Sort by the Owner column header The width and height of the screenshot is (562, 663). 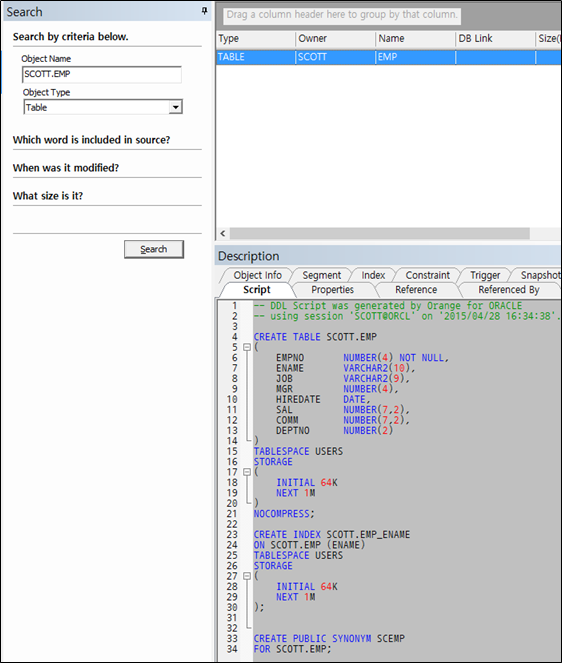tap(335, 38)
